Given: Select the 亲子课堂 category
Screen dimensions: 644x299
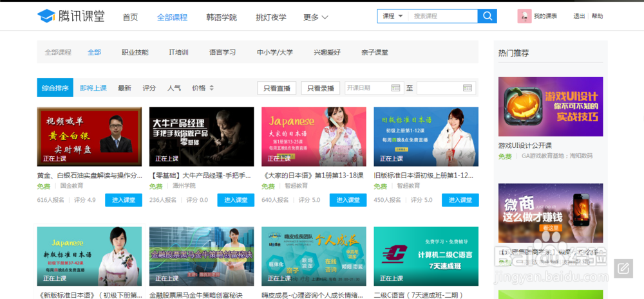Looking at the screenshot, I should click(x=375, y=53).
